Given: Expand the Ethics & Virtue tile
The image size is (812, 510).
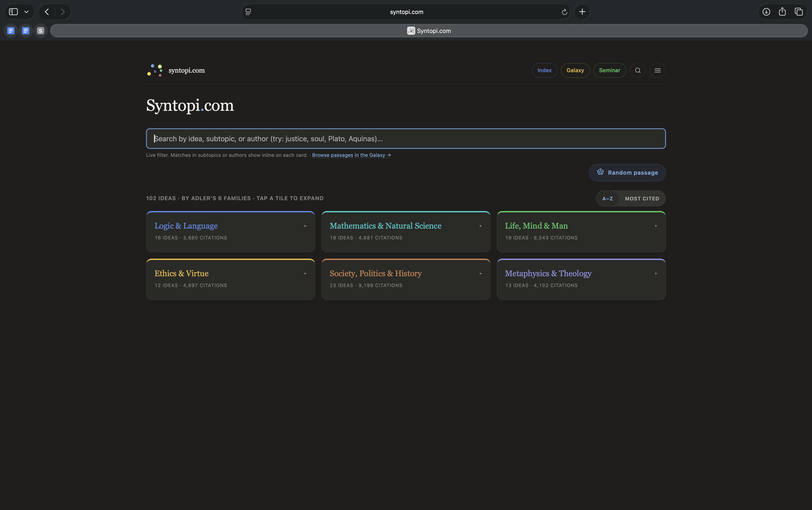Looking at the screenshot, I should click(x=231, y=279).
